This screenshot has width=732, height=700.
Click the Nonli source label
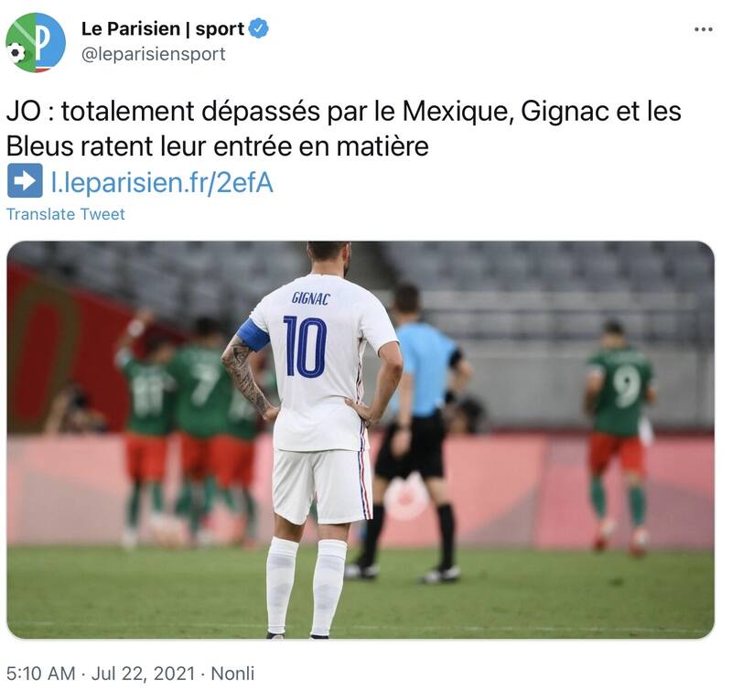point(232,673)
